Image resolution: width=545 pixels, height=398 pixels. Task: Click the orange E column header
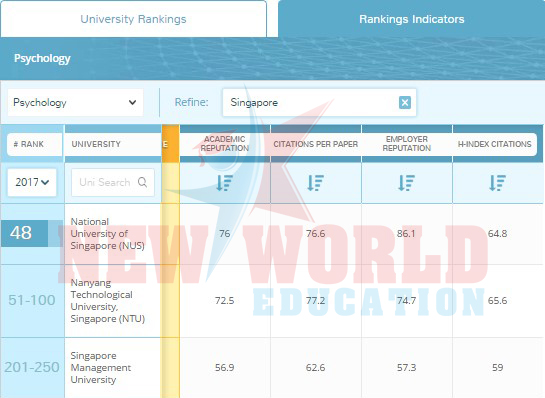click(171, 144)
